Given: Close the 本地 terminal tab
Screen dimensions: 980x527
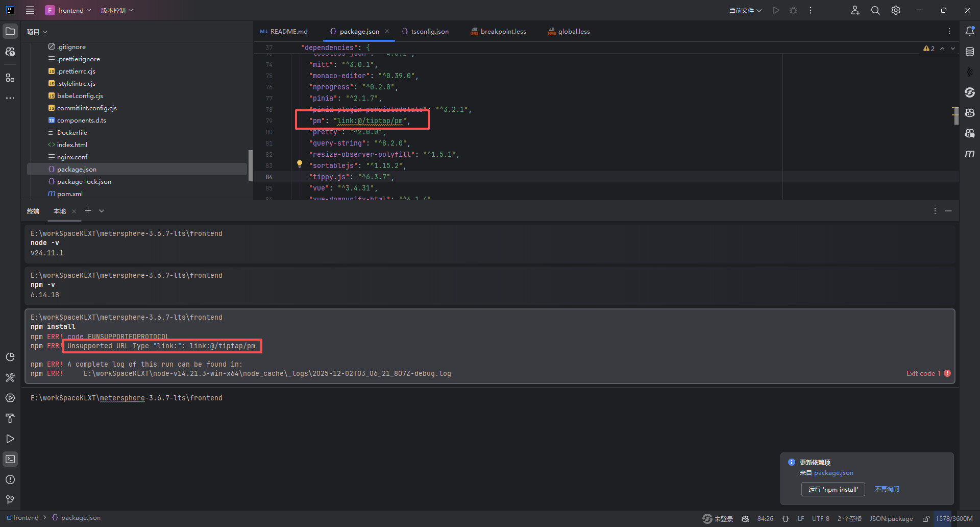Looking at the screenshot, I should coord(74,211).
